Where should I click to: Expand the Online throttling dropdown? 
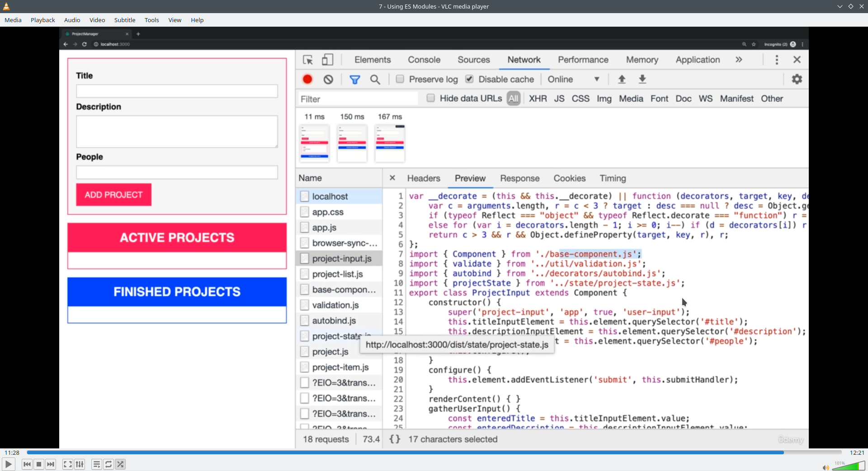pos(573,79)
